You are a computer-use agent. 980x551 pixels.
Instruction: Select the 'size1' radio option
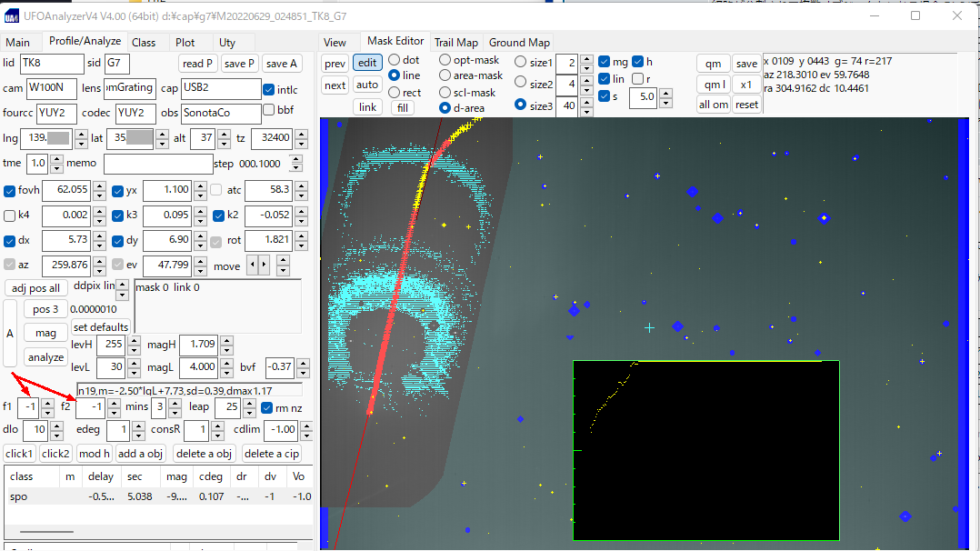click(x=521, y=62)
